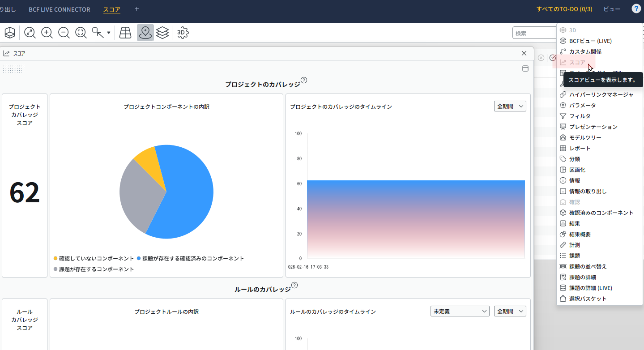Click the zoom to selection magnifier
This screenshot has height=350, width=644.
click(x=81, y=33)
